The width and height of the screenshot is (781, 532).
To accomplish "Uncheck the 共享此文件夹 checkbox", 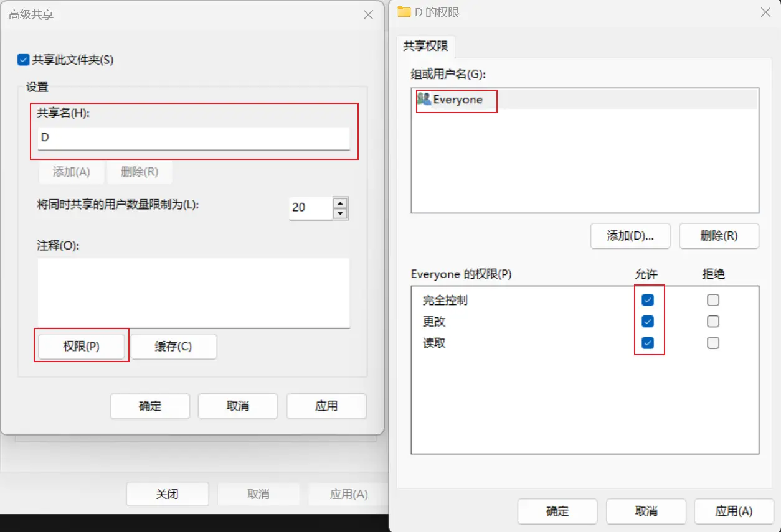I will pyautogui.click(x=23, y=60).
